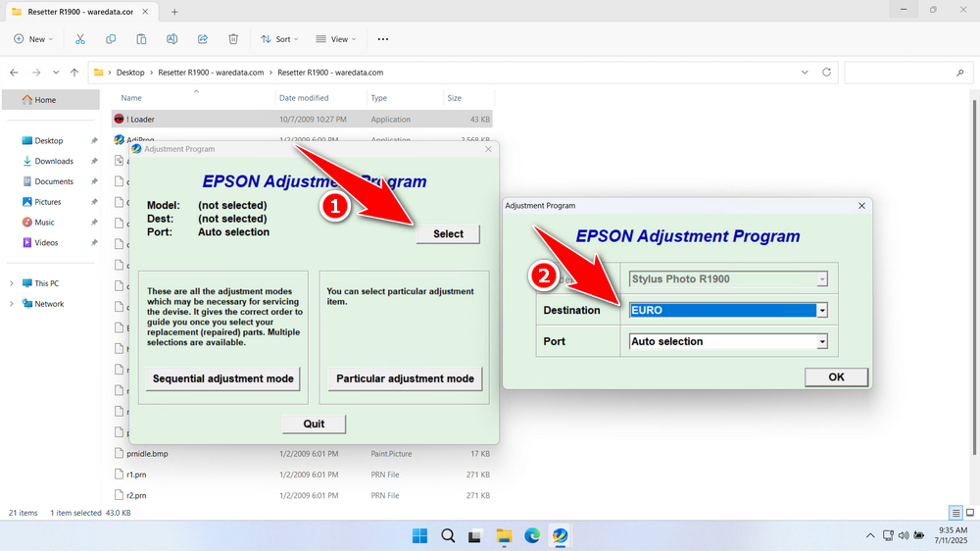Open Pictures in navigation pane

47,202
